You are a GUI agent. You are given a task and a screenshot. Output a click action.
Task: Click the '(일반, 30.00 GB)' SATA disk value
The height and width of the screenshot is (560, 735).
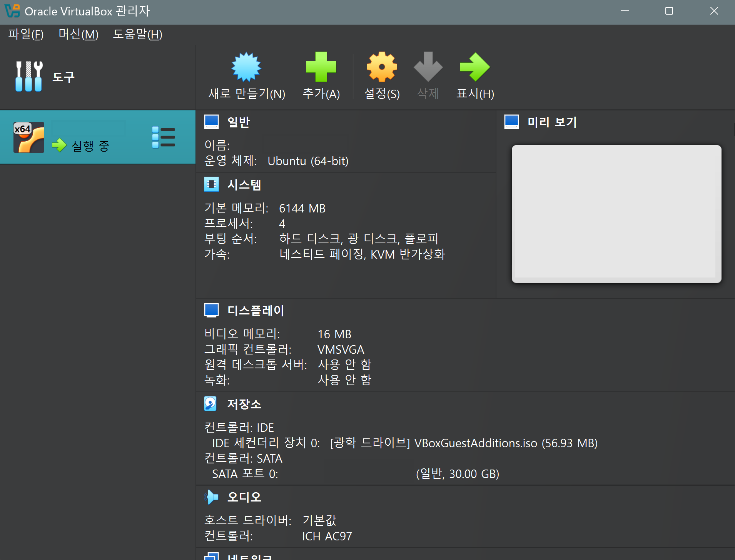pyautogui.click(x=458, y=474)
